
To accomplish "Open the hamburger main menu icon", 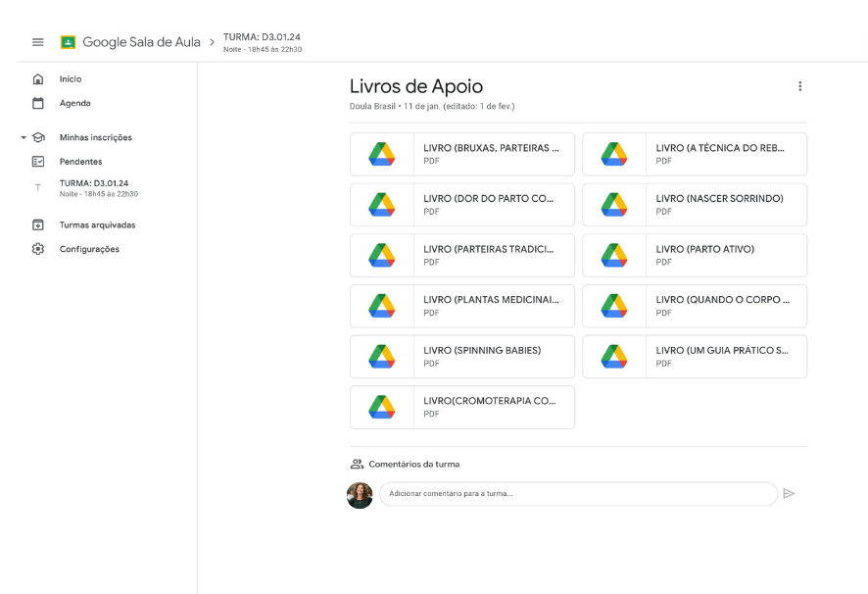I will (x=38, y=42).
